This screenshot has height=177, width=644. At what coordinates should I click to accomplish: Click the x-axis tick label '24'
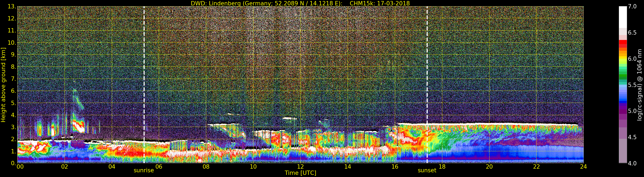(583, 166)
